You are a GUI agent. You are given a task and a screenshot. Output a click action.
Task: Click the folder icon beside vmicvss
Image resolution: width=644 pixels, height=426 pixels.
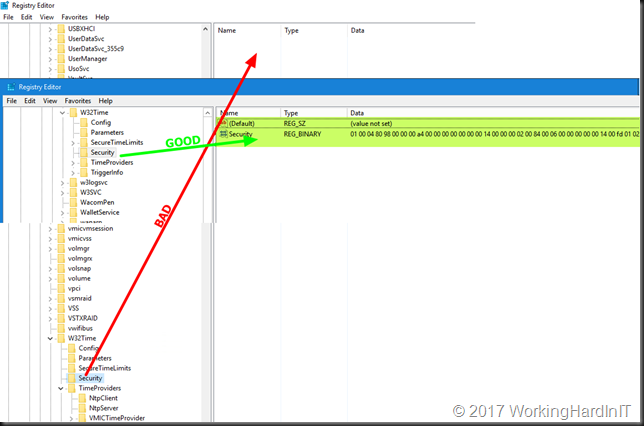pos(61,238)
